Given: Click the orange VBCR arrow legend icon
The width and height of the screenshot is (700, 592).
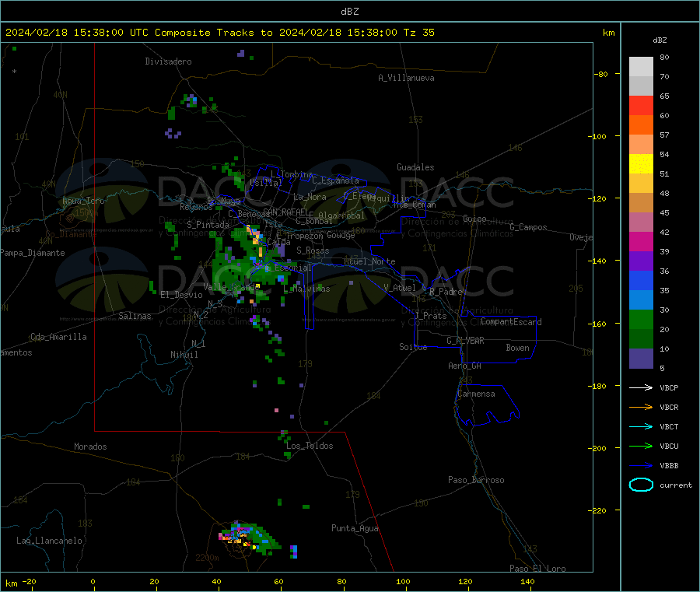Looking at the screenshot, I should 641,407.
